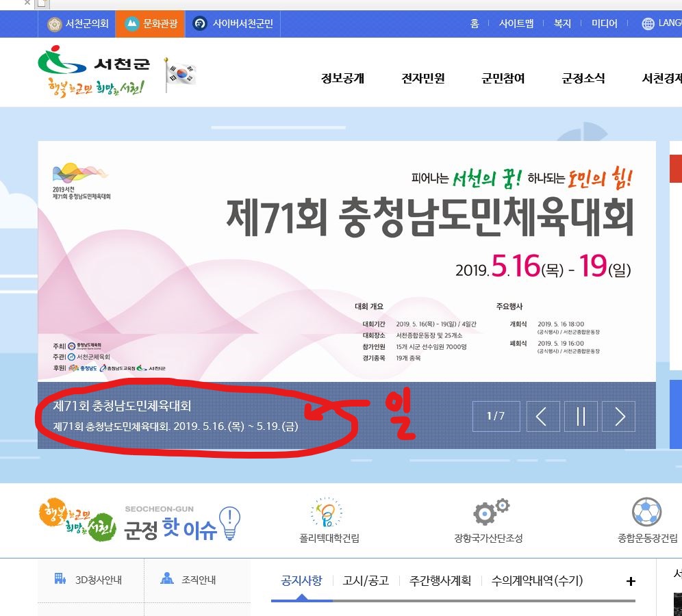Image resolution: width=682 pixels, height=616 pixels.
Task: Open the 미디어 link in top bar
Action: (x=604, y=23)
